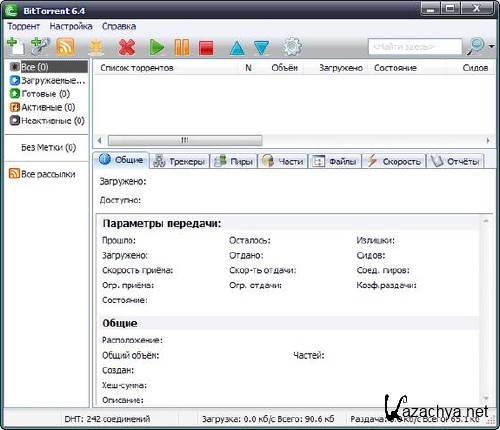Sort by Сидов column header

(475, 68)
